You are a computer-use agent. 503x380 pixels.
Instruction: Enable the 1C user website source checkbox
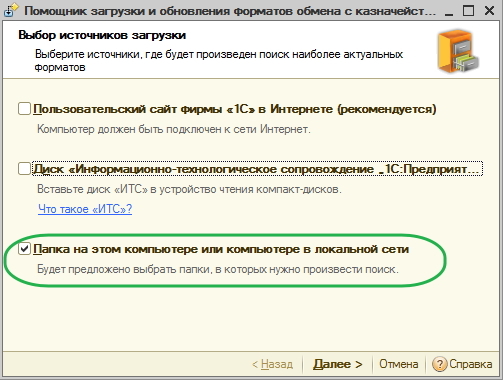tap(24, 109)
